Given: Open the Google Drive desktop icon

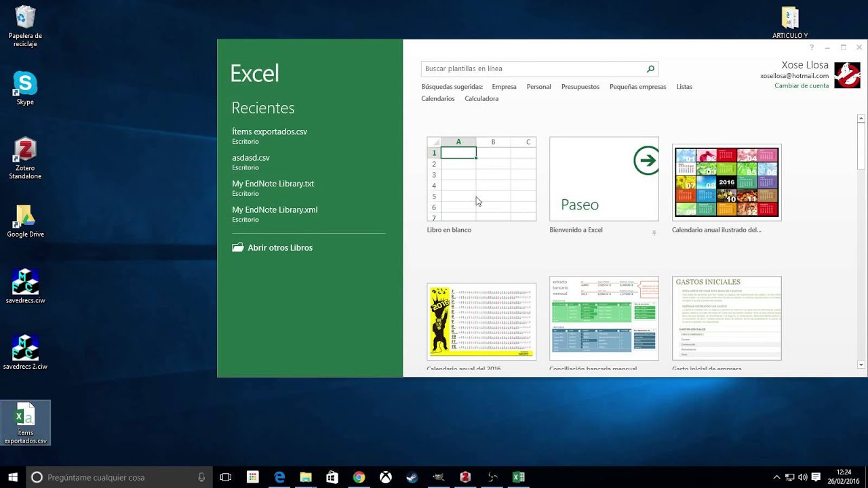Looking at the screenshot, I should 25,221.
